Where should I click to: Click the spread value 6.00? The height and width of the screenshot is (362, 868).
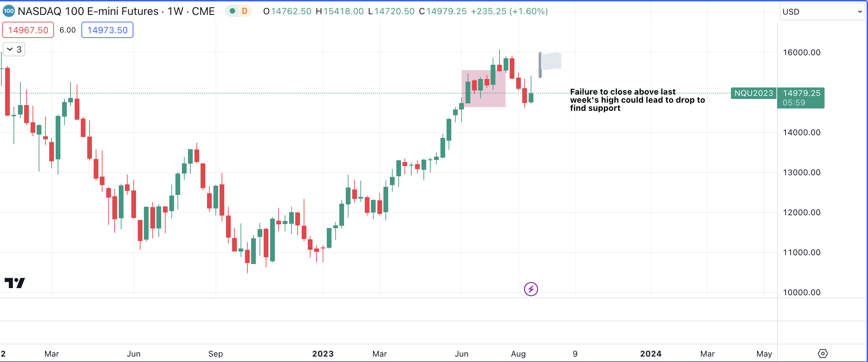pos(68,30)
